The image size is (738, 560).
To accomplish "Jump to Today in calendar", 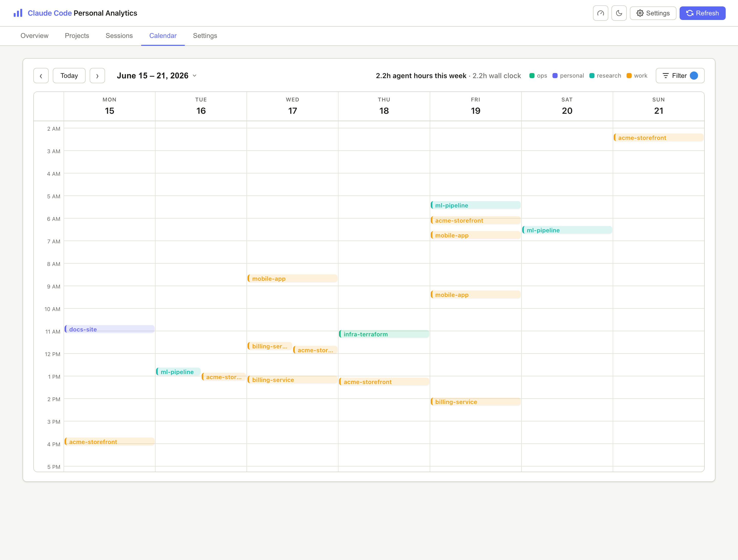I will pos(69,76).
